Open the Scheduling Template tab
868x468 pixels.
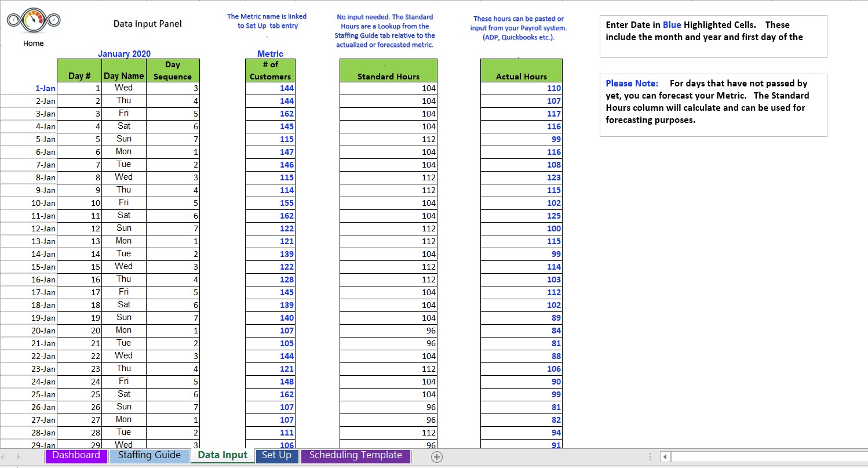pyautogui.click(x=355, y=456)
